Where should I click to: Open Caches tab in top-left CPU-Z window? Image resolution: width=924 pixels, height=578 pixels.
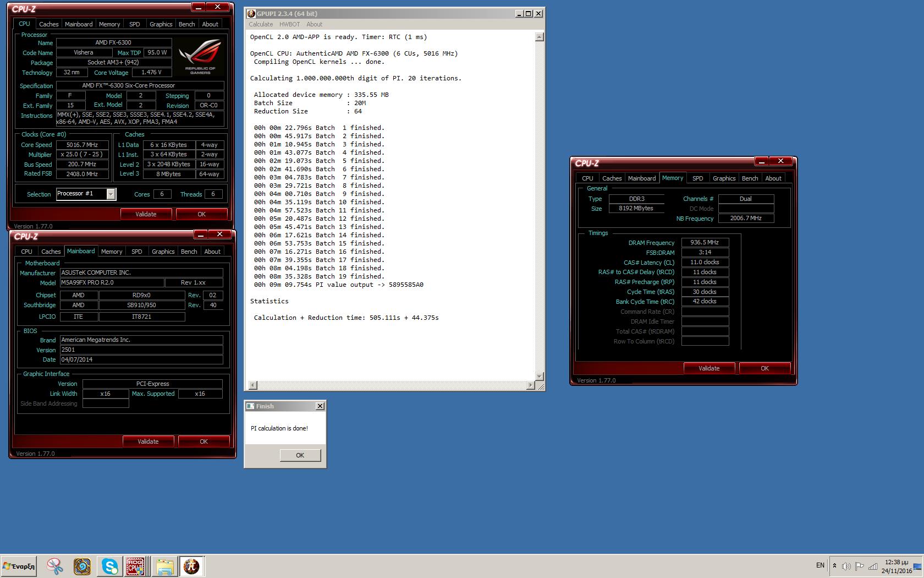click(x=48, y=24)
